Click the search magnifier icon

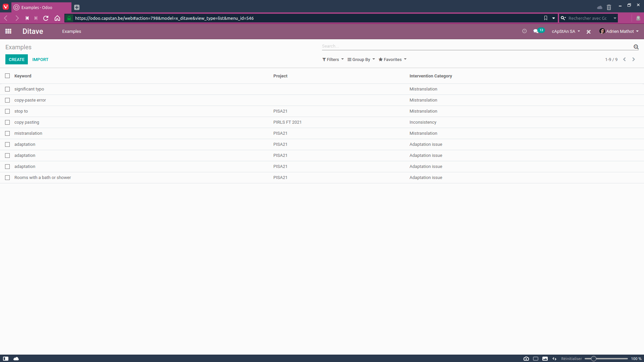coord(636,47)
